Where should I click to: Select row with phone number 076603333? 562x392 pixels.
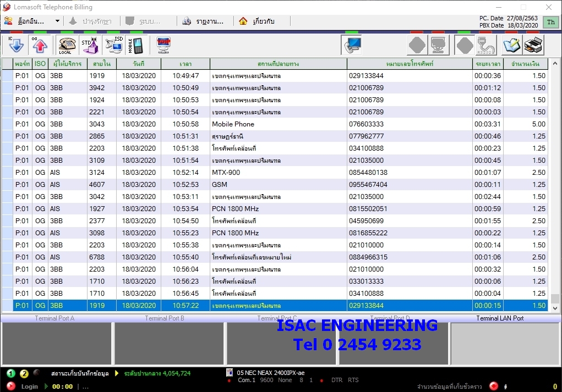click(275, 124)
